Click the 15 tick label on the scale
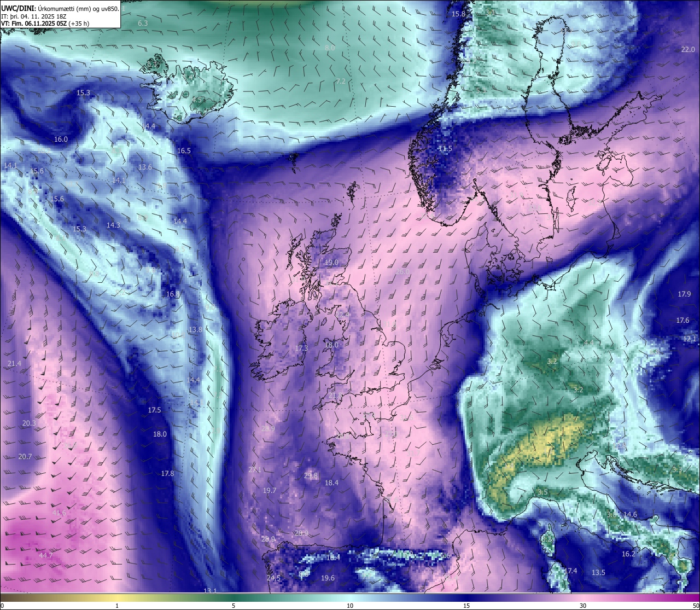 click(x=466, y=606)
